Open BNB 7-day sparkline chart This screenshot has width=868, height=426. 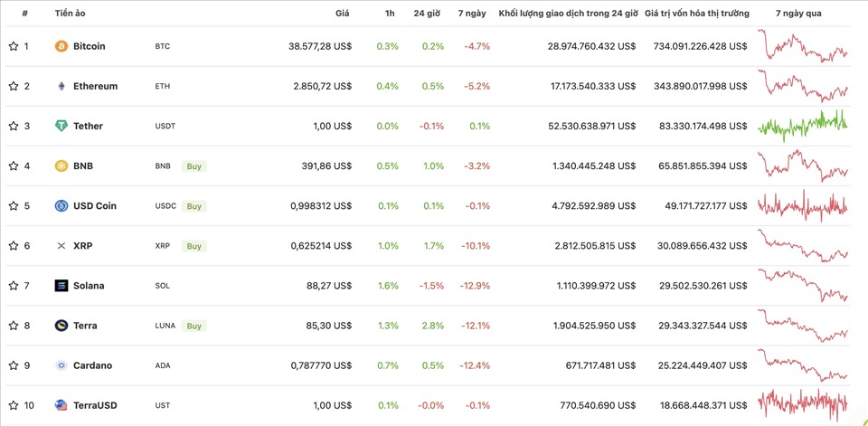(803, 166)
